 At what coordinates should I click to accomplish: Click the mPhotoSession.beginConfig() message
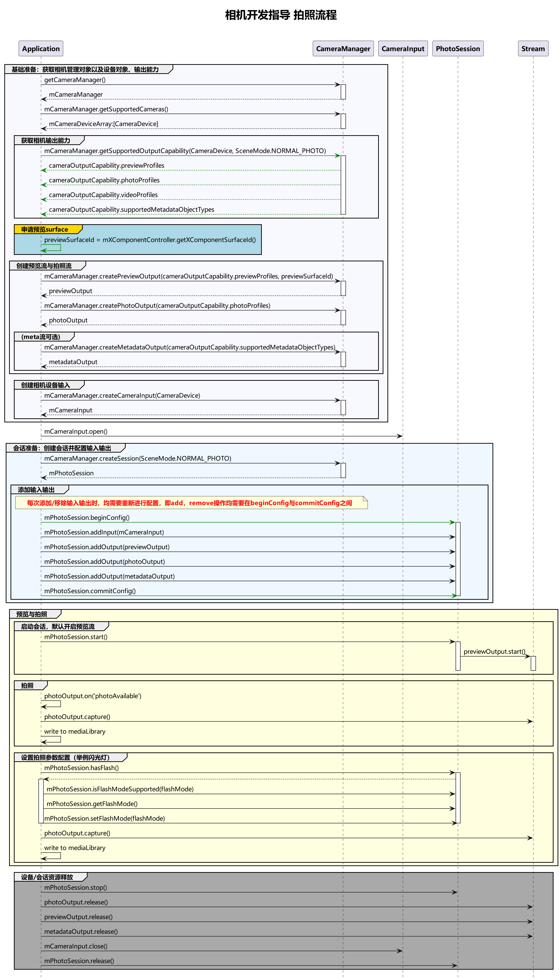[87, 518]
